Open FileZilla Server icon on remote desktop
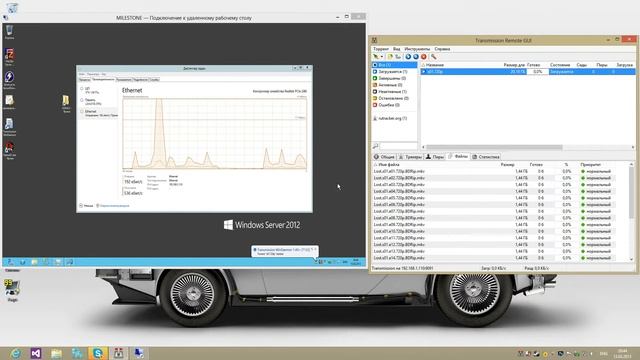The image size is (640, 360). pos(9,56)
